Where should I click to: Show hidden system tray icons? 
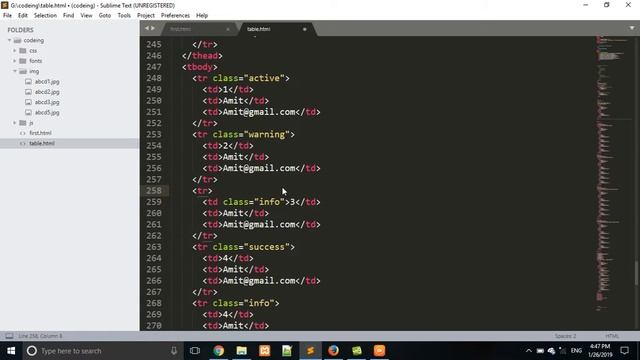[529, 351]
